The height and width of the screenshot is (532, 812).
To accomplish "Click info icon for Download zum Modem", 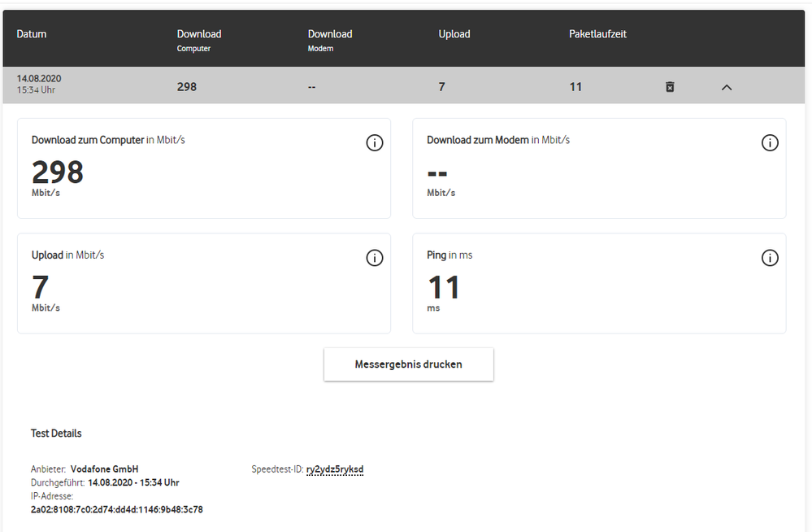I will coord(769,143).
